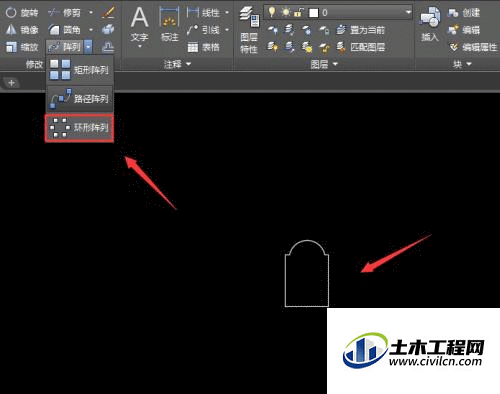Open the Leader (引线) flyout arrow
The width and height of the screenshot is (500, 394).
(x=227, y=30)
